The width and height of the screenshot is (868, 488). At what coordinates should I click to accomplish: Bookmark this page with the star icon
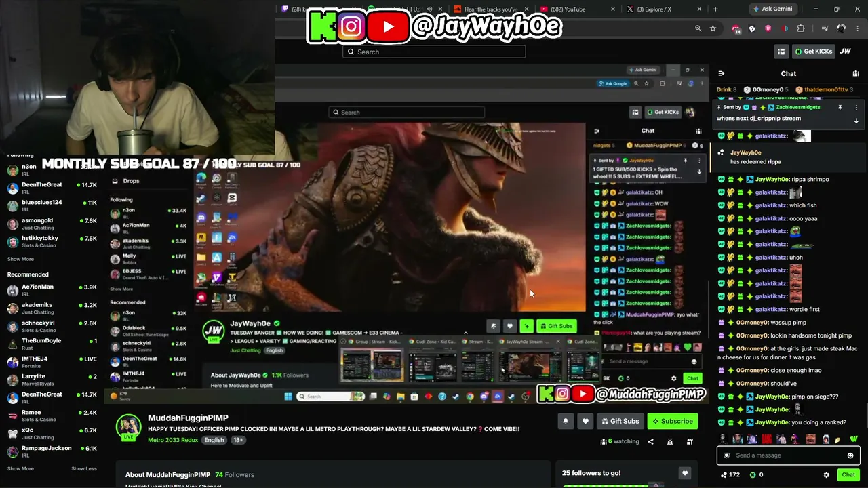pyautogui.click(x=713, y=28)
